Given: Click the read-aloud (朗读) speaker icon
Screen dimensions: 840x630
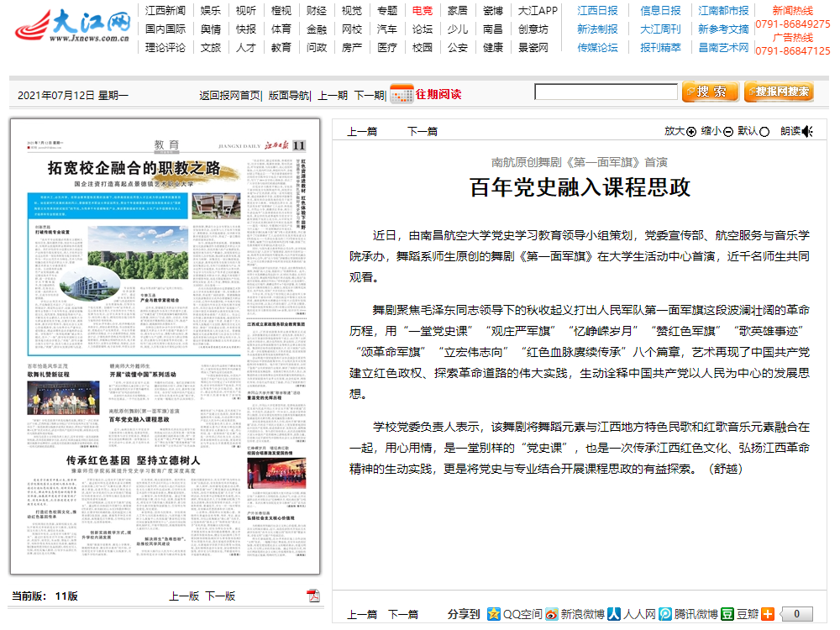Looking at the screenshot, I should [x=807, y=131].
